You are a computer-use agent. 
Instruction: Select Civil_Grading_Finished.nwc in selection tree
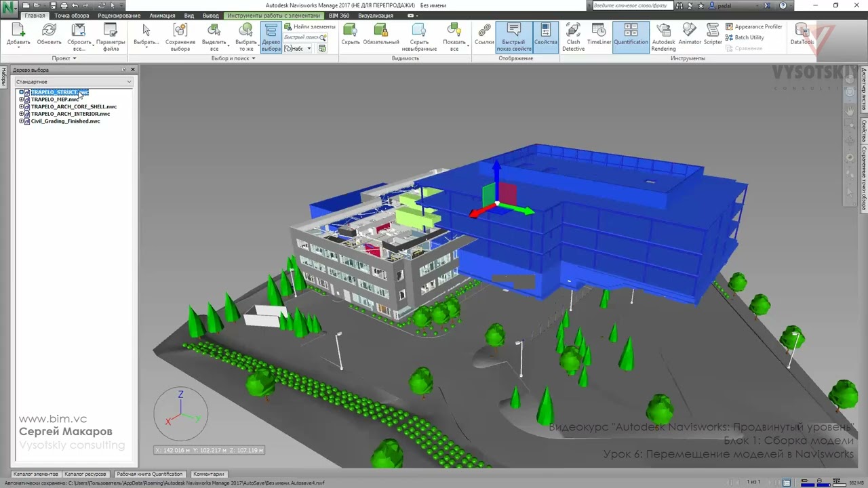(65, 121)
